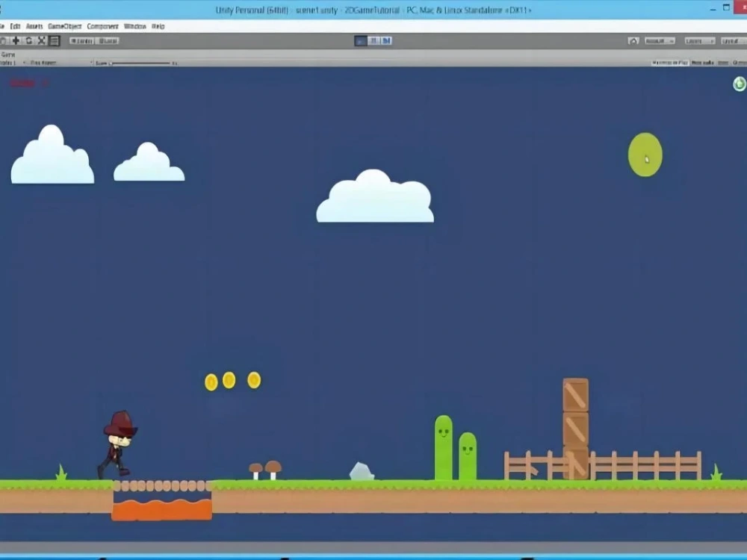Click the frame Step button

(386, 41)
